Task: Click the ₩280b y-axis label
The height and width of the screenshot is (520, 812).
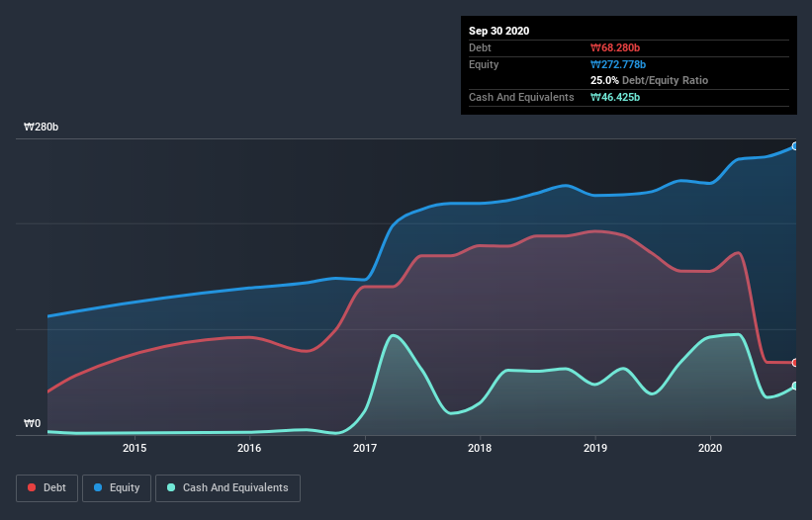Action: (x=41, y=127)
